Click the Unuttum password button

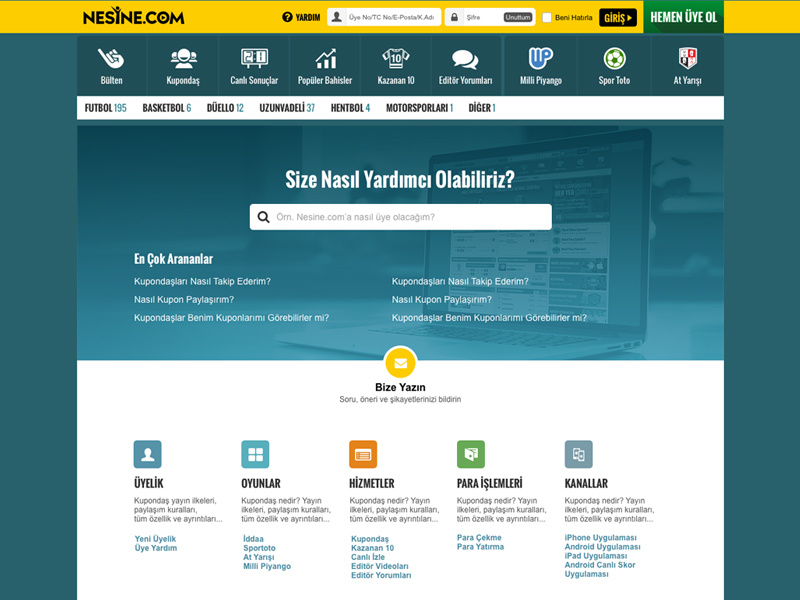[x=518, y=17]
